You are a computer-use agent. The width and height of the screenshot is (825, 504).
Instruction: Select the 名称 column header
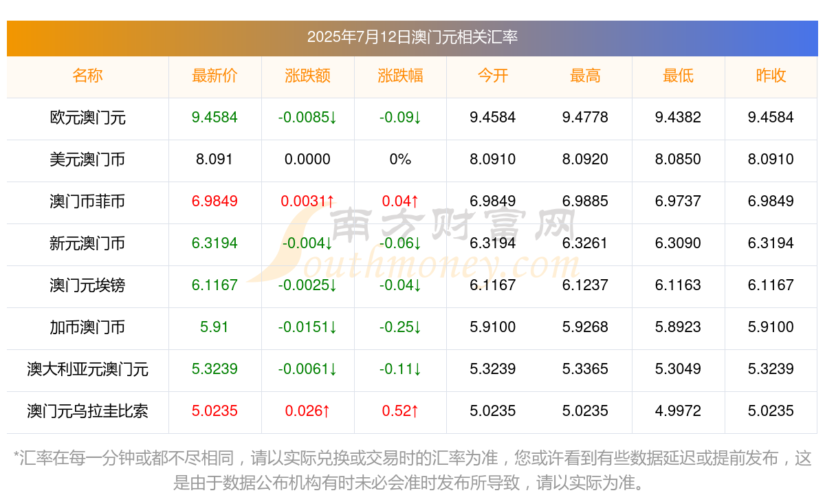coord(87,76)
